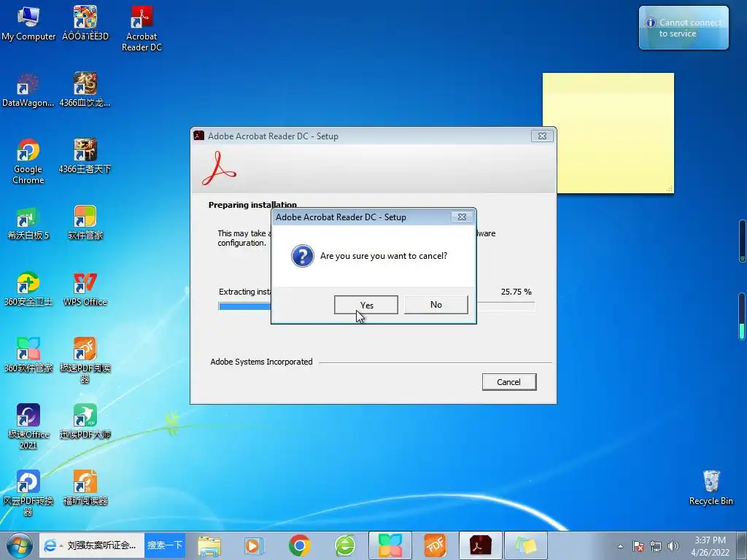Select the 4366血饮龙 game shortcut
Viewport: 747px width, 560px height.
click(85, 90)
